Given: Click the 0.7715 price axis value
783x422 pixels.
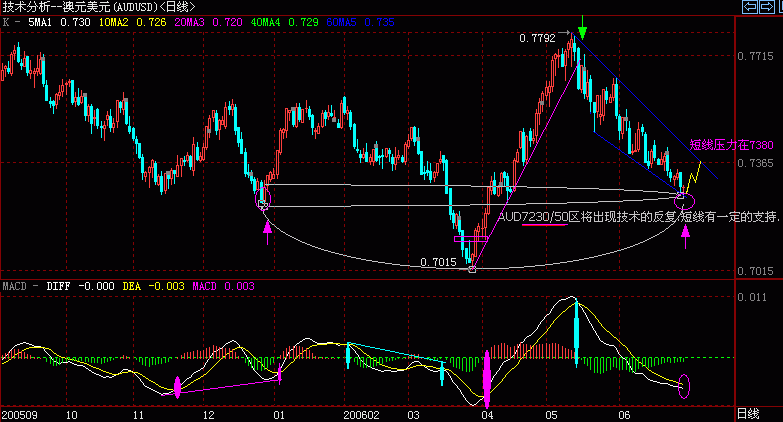Looking at the screenshot, I should (x=755, y=56).
